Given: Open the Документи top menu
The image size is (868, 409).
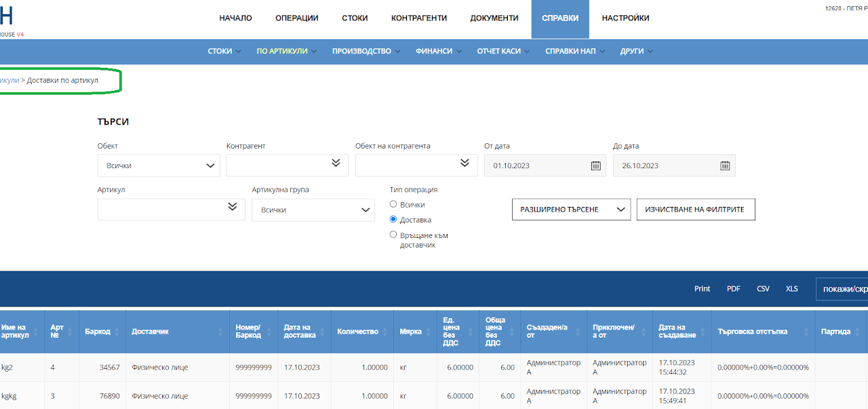Looking at the screenshot, I should click(494, 18).
